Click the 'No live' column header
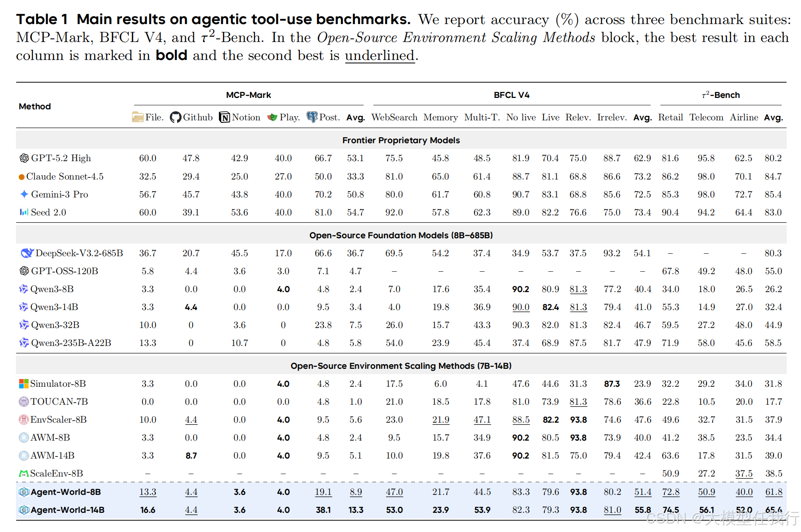The image size is (801, 532). (x=521, y=117)
